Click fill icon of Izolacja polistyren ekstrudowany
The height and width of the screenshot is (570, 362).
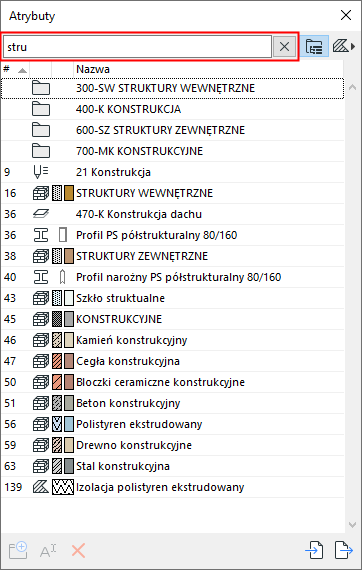click(x=41, y=487)
